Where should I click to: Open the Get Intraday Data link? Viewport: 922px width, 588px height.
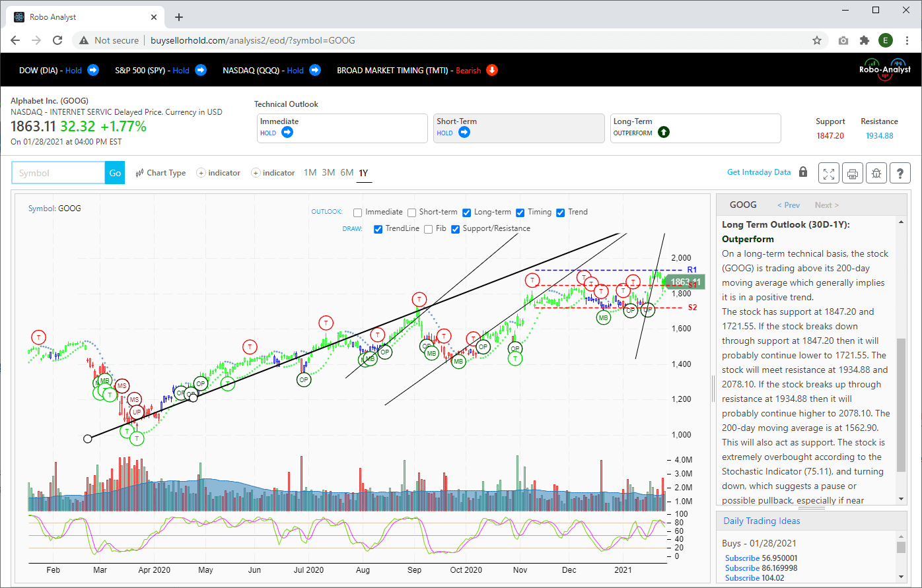point(759,172)
